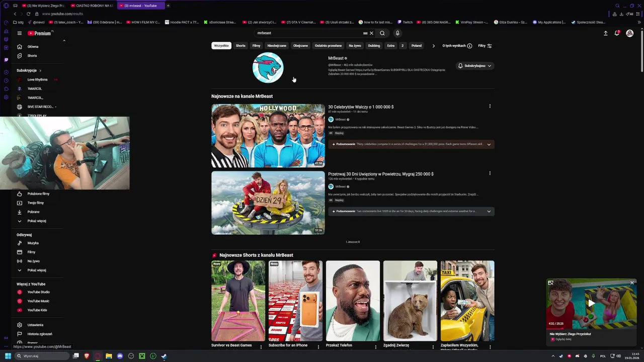Open the Love Rhythms subscription
644x362 pixels.
[x=37, y=79]
